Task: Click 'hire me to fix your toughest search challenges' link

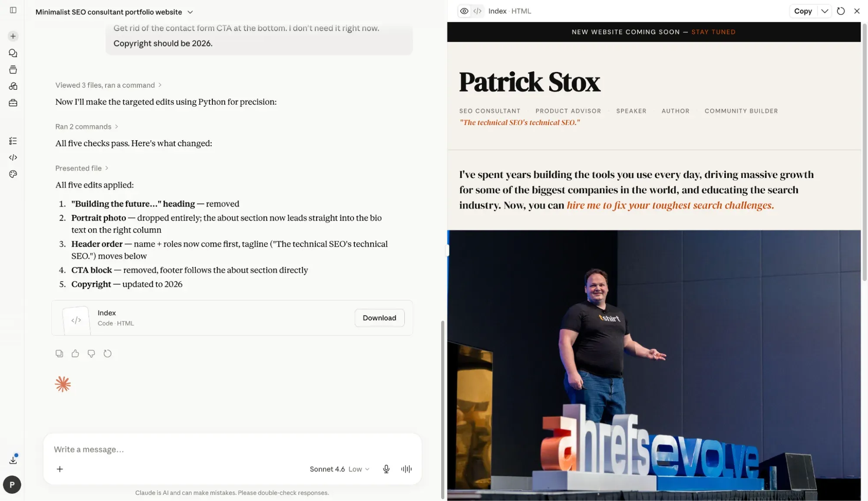Action: (x=670, y=205)
